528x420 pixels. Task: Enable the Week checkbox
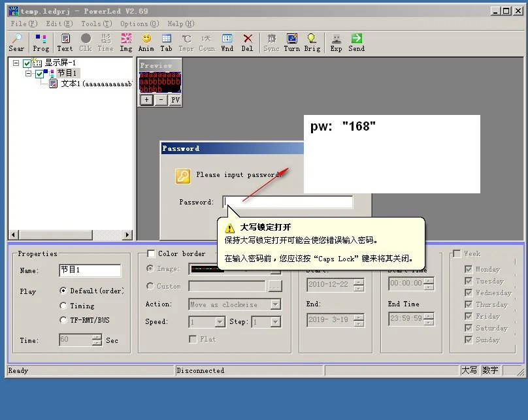point(457,253)
